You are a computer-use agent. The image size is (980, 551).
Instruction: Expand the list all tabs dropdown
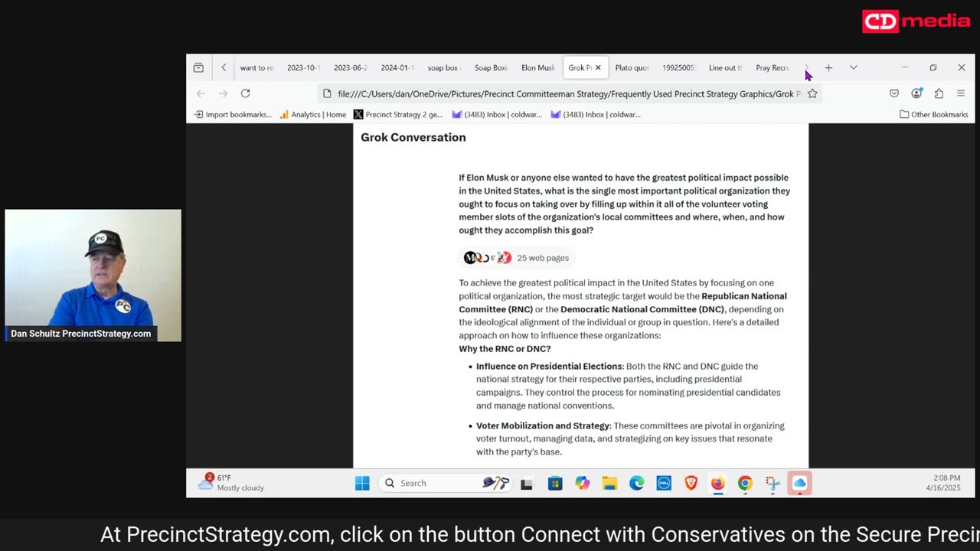(853, 67)
